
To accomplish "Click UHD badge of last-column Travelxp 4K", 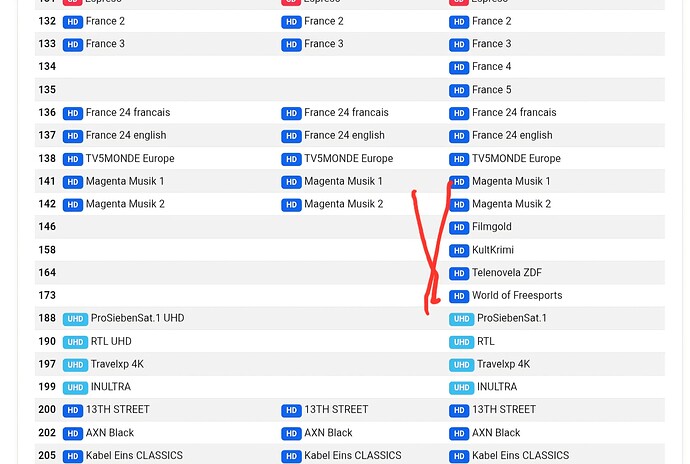I will [x=462, y=365].
